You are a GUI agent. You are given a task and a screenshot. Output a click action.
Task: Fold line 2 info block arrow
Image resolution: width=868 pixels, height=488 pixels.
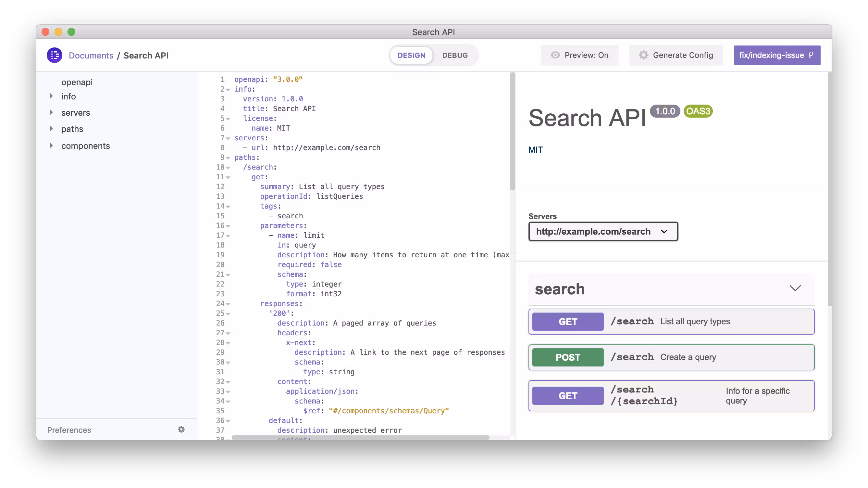[x=228, y=90]
